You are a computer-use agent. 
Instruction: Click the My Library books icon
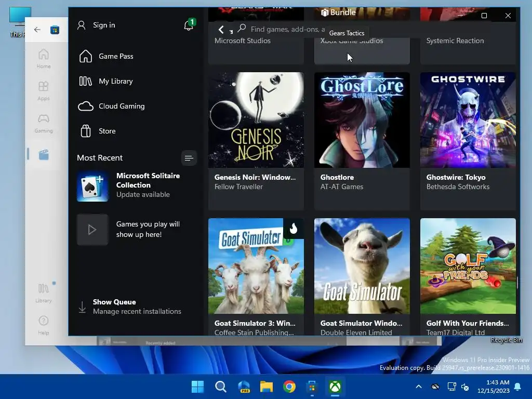coord(86,82)
